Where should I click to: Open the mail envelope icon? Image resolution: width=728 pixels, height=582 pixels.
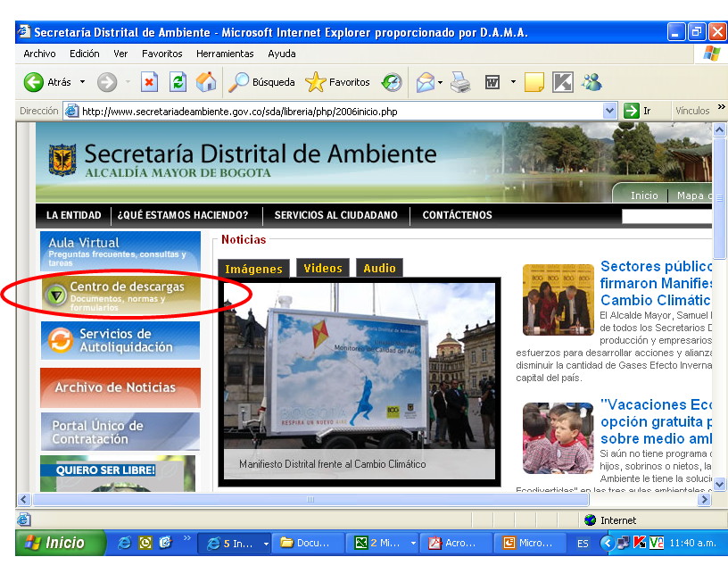click(x=426, y=83)
